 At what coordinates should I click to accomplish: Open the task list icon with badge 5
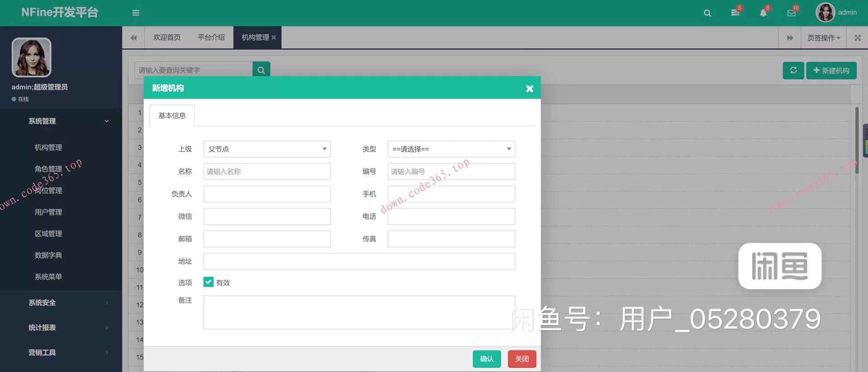click(736, 13)
